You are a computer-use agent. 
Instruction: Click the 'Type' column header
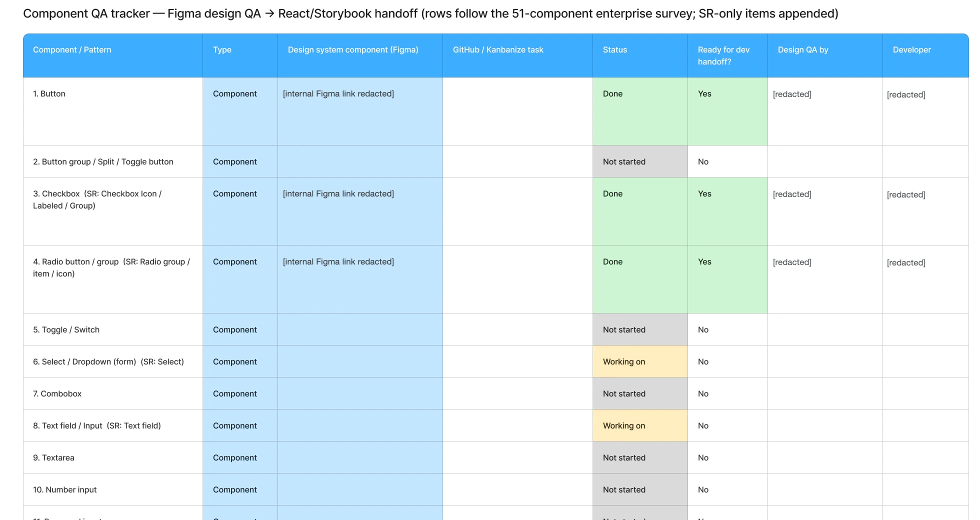coord(240,55)
